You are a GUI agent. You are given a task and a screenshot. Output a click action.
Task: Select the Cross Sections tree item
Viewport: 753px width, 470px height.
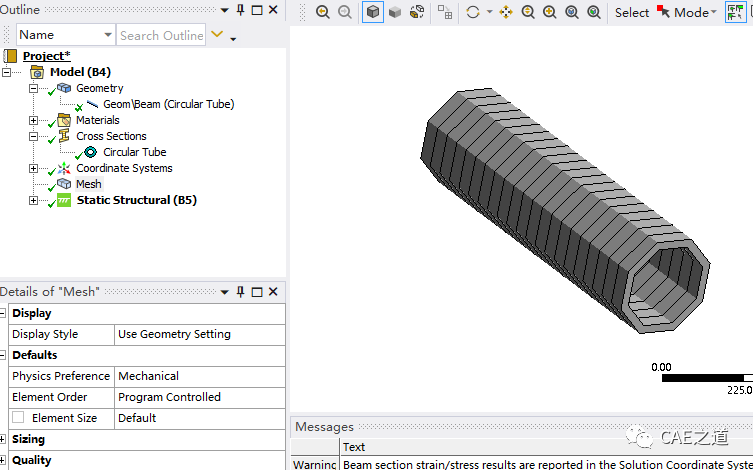point(111,136)
